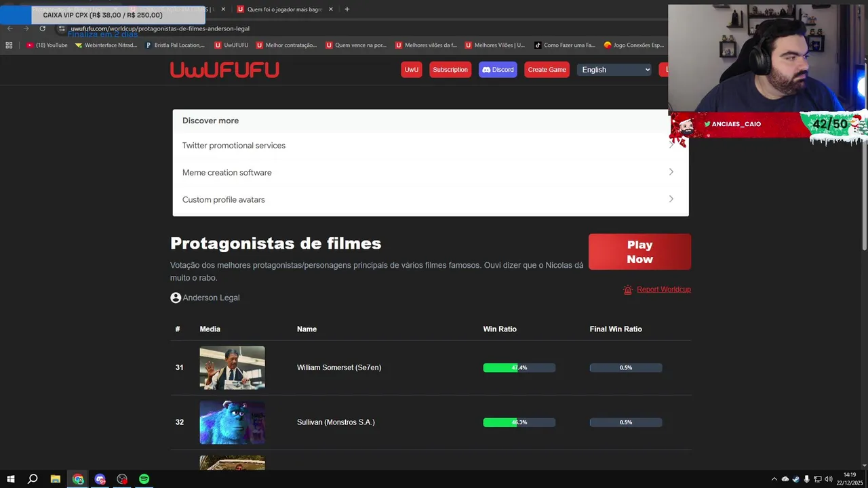Switch to 'Quem foi o jogador' tab

click(283, 9)
